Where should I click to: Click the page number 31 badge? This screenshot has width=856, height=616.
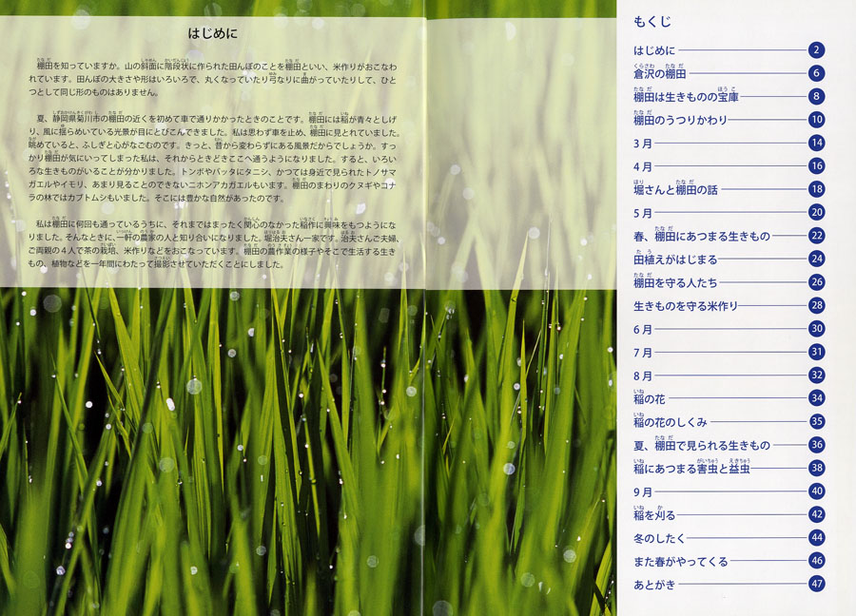click(816, 352)
